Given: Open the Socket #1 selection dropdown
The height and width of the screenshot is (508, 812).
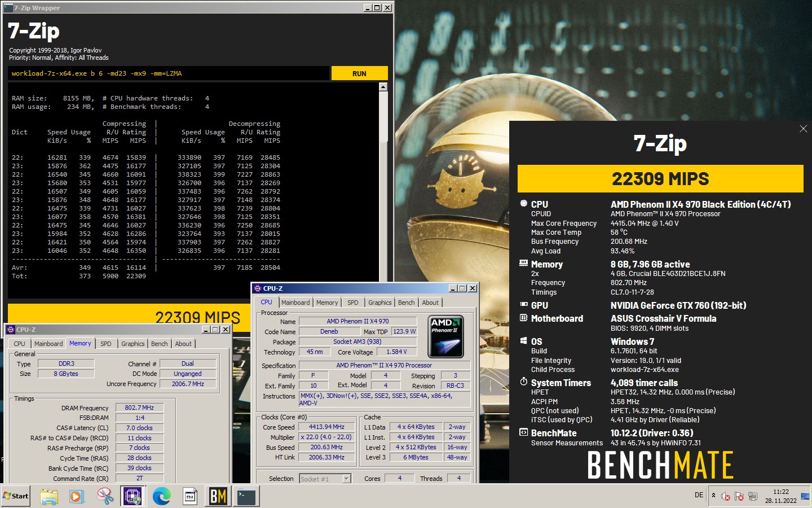Looking at the screenshot, I should click(347, 479).
